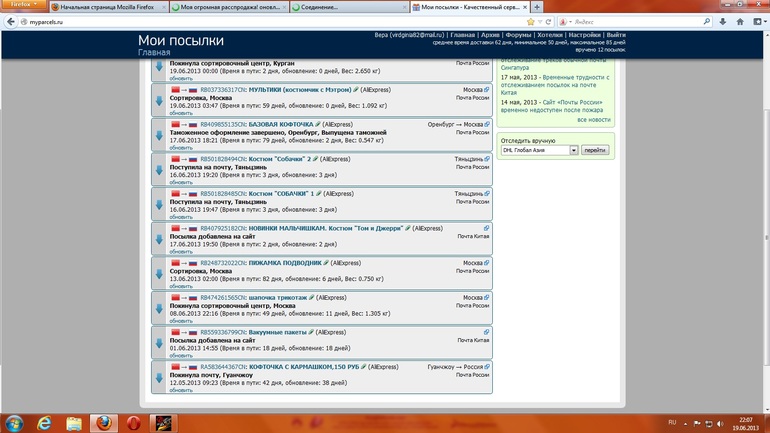Open tracking number RB409855135CN
Image resolution: width=770 pixels, height=433 pixels.
(x=223, y=124)
